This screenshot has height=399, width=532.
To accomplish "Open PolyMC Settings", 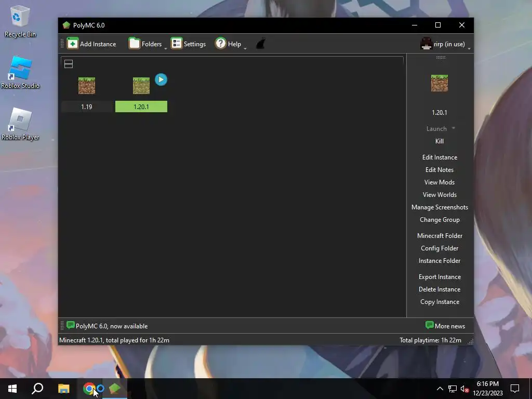I will 188,44.
